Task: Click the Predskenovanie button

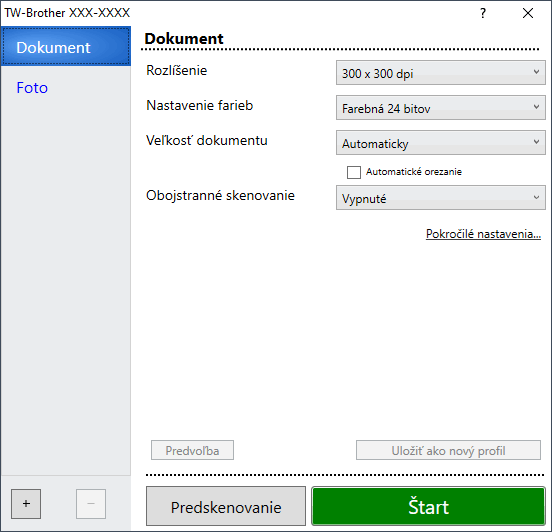Action: [226, 506]
